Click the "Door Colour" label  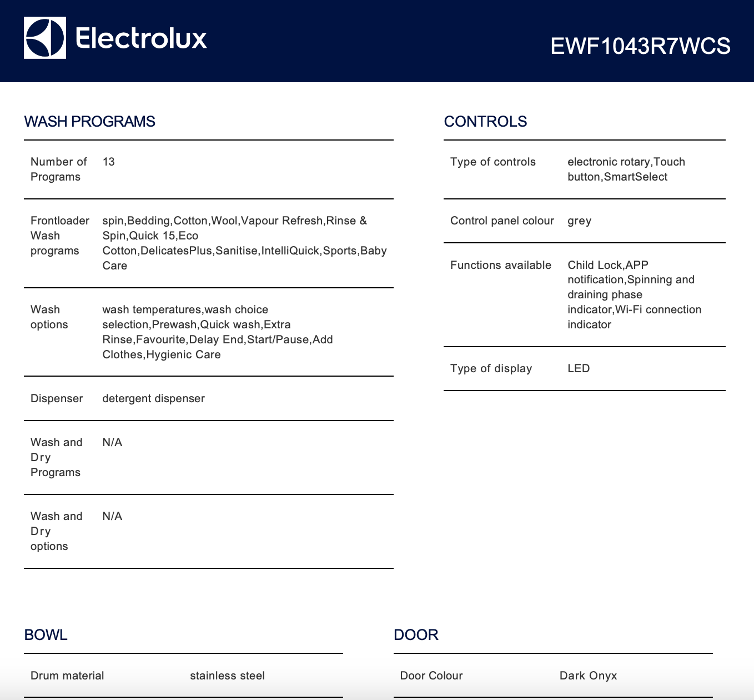431,676
